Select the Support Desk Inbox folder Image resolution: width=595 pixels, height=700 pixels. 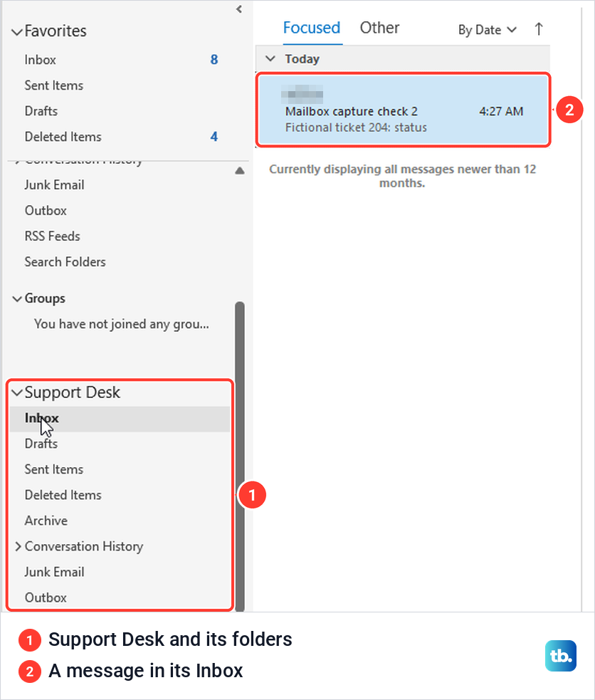[120, 418]
